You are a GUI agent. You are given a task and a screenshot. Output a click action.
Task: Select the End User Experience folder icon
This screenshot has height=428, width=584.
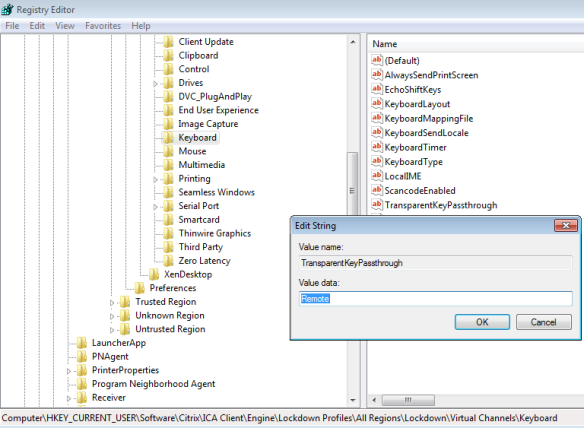pyautogui.click(x=168, y=110)
